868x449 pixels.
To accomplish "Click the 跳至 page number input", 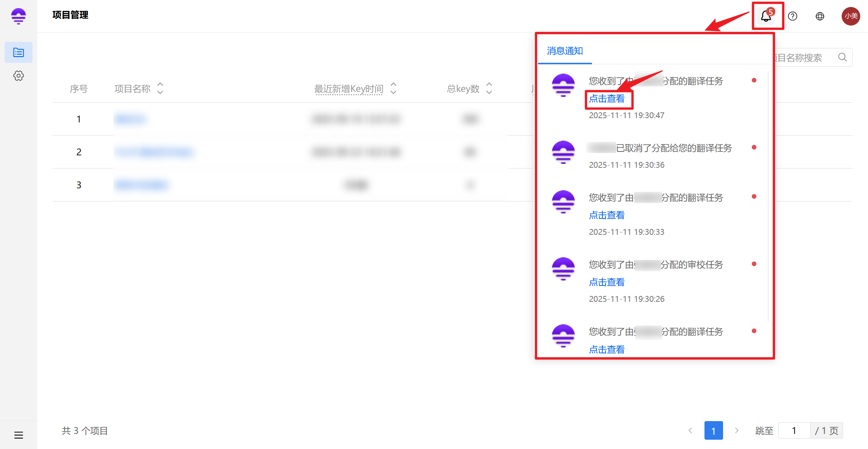I will point(794,430).
